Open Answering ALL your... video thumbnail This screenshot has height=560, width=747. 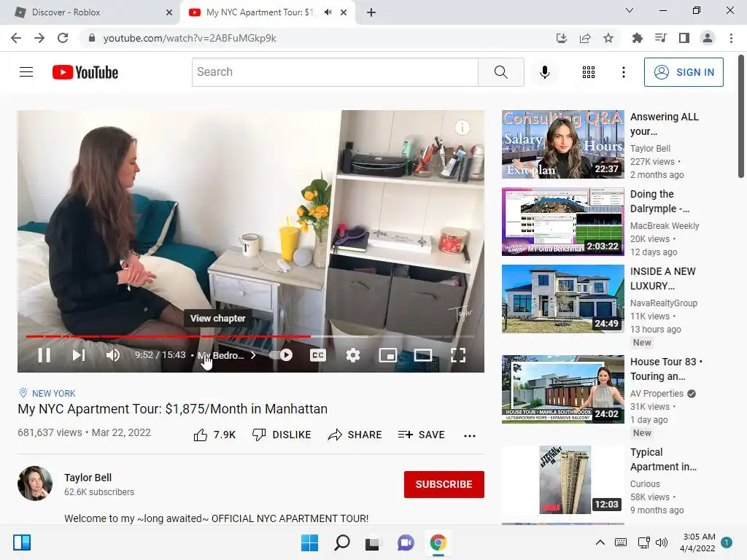point(562,144)
